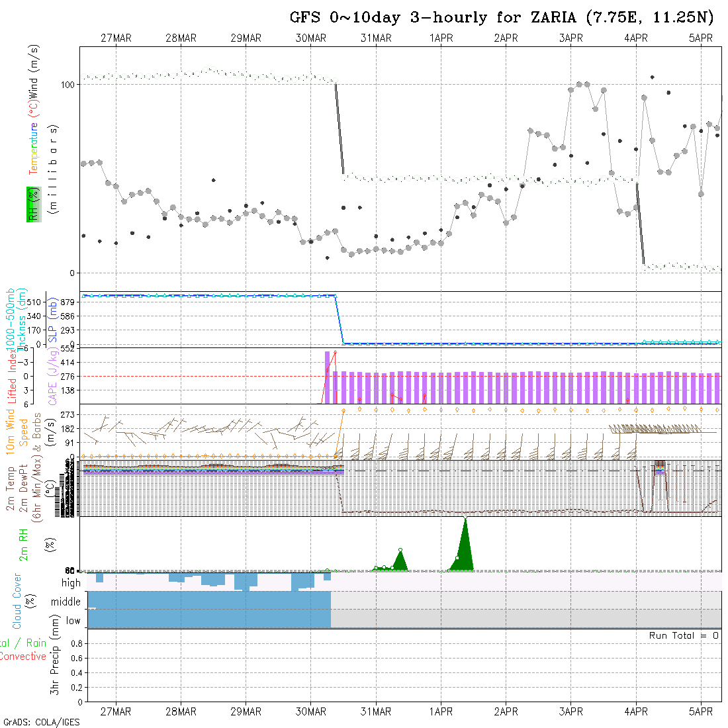This screenshot has width=728, height=728.
Task: Click the tallest purple CAPE bar
Action: pos(327,377)
